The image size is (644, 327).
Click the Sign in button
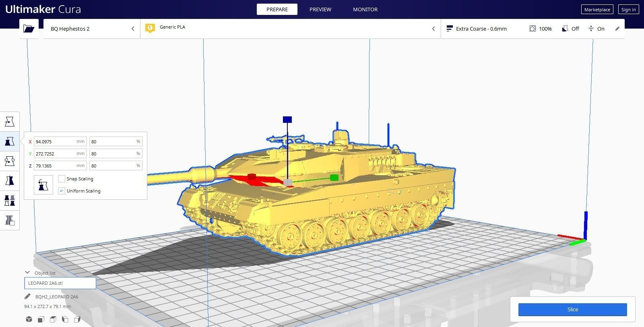(628, 10)
